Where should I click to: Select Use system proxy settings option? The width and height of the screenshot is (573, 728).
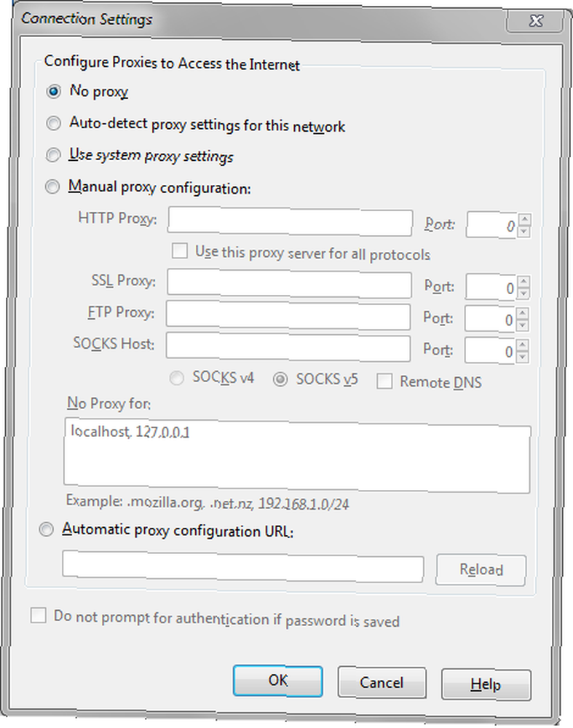click(x=53, y=154)
